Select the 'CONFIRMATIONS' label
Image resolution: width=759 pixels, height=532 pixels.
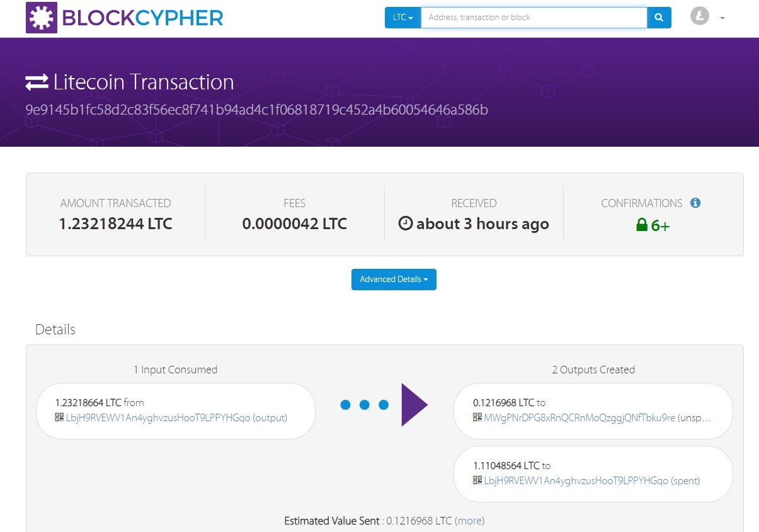point(642,203)
